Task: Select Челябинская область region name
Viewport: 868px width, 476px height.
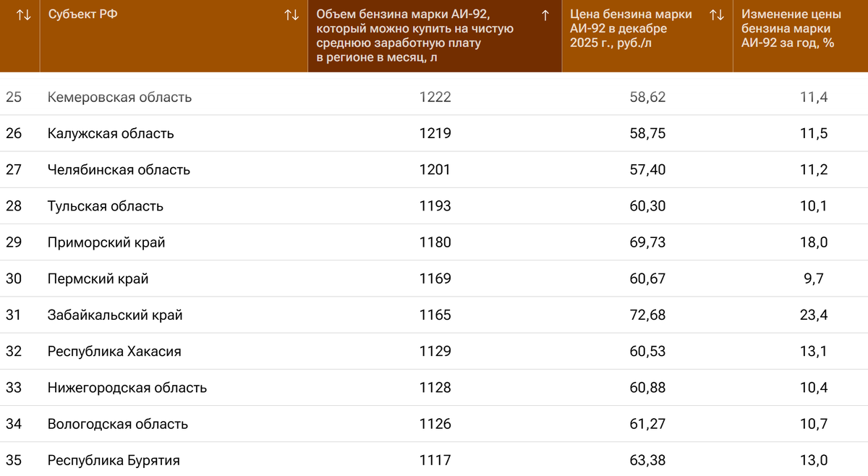Action: coord(119,170)
